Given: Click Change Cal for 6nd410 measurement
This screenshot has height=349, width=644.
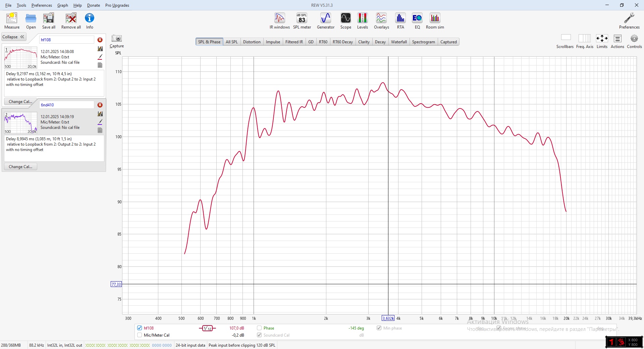Looking at the screenshot, I should point(20,167).
